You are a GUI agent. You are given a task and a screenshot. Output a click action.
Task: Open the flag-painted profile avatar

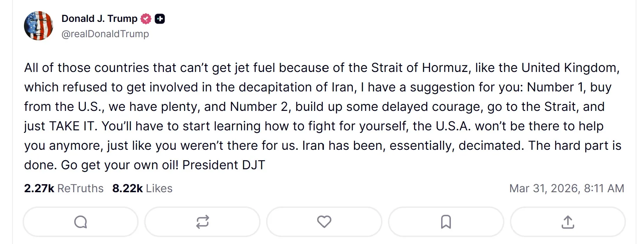click(39, 26)
